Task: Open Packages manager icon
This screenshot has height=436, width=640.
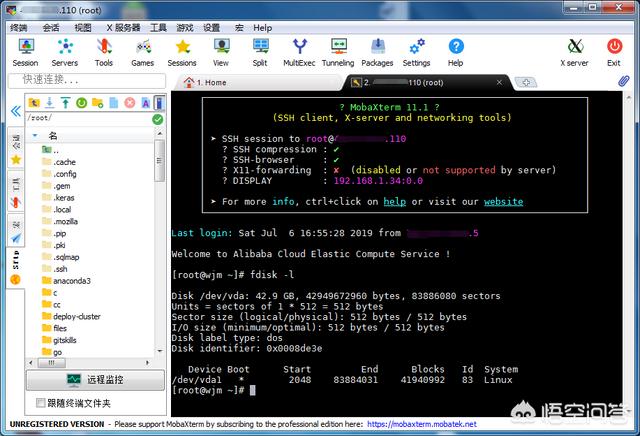Action: (377, 52)
